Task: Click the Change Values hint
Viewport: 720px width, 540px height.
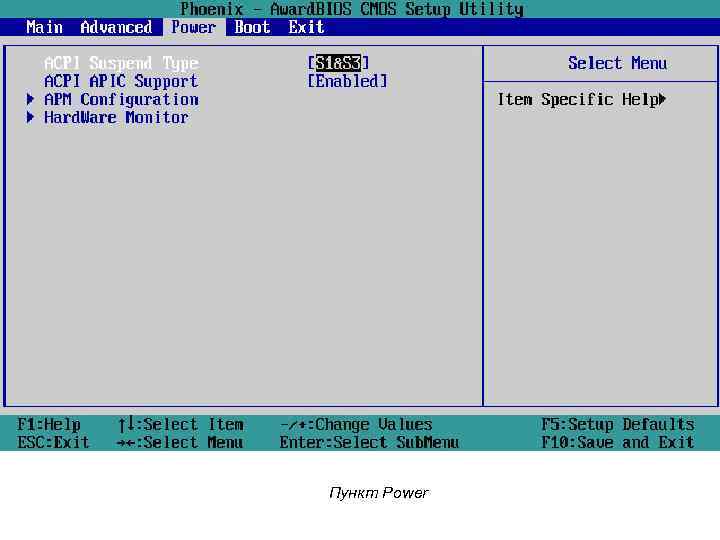Action: 356,424
